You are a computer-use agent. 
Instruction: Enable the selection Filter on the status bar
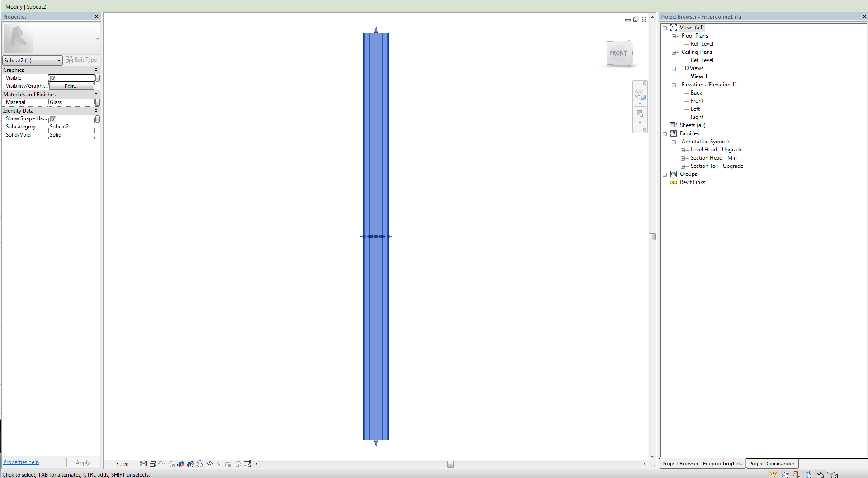831,474
